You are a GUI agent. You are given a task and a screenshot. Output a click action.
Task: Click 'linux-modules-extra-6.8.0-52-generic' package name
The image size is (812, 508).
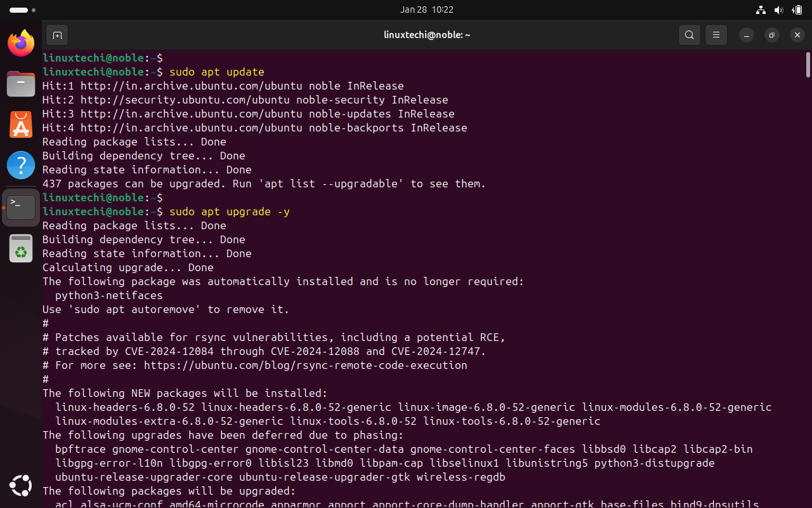(169, 421)
